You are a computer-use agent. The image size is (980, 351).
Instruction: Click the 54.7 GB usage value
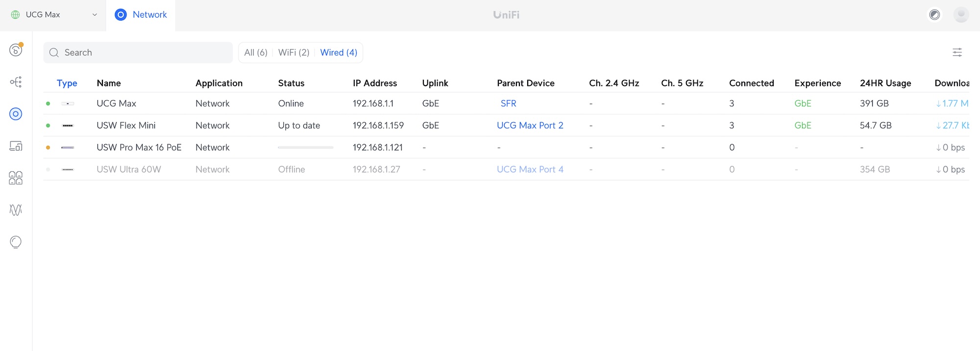pos(876,126)
